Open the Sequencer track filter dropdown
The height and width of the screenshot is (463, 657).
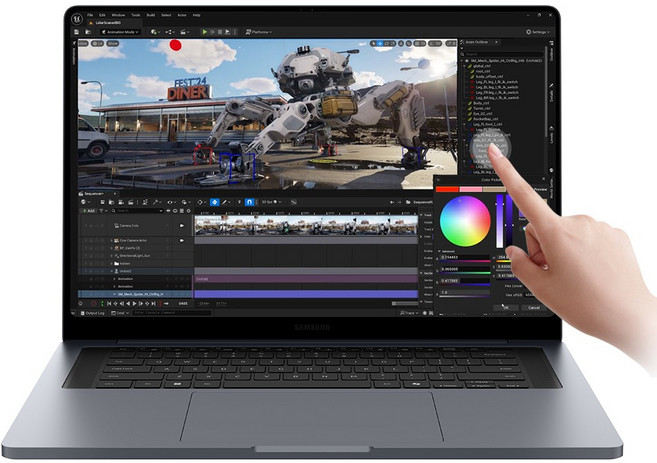[x=103, y=211]
